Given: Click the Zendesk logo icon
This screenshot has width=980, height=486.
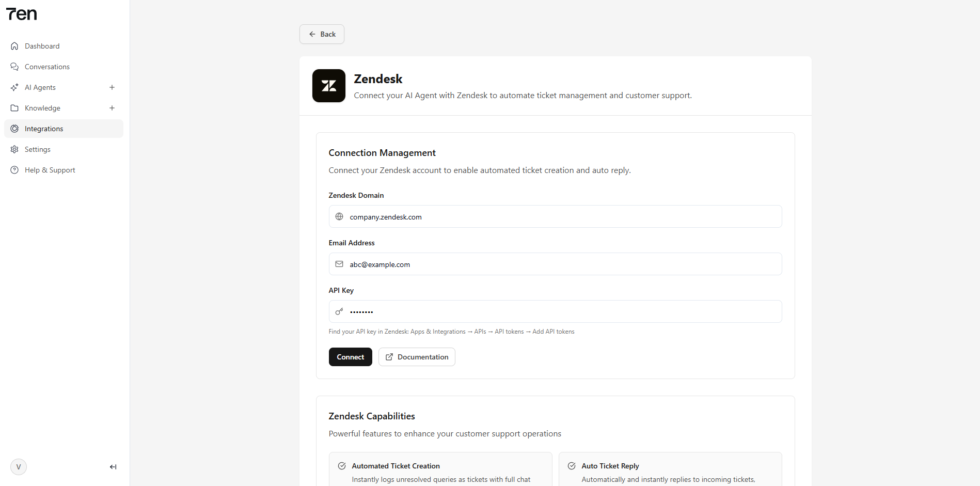Looking at the screenshot, I should pyautogui.click(x=328, y=86).
